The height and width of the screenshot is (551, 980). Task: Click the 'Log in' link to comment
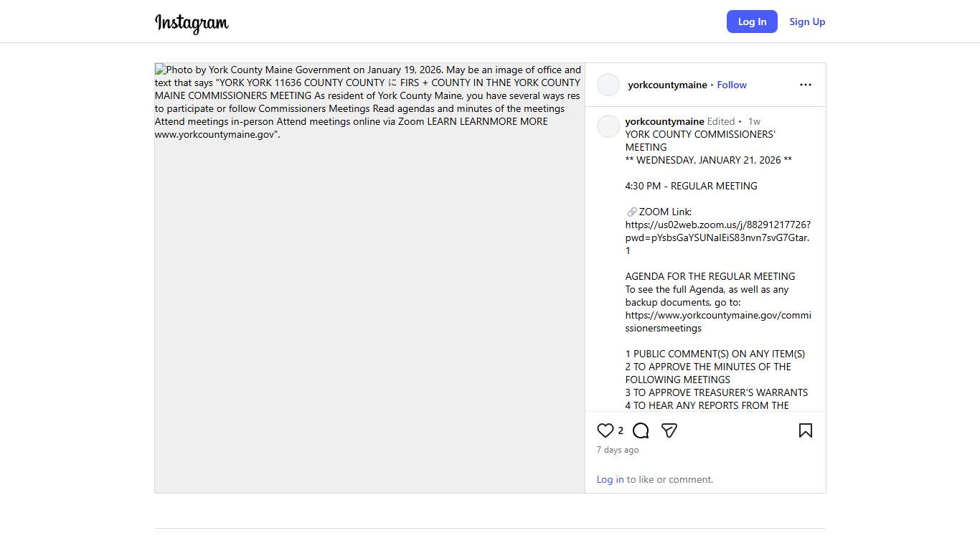click(x=610, y=479)
